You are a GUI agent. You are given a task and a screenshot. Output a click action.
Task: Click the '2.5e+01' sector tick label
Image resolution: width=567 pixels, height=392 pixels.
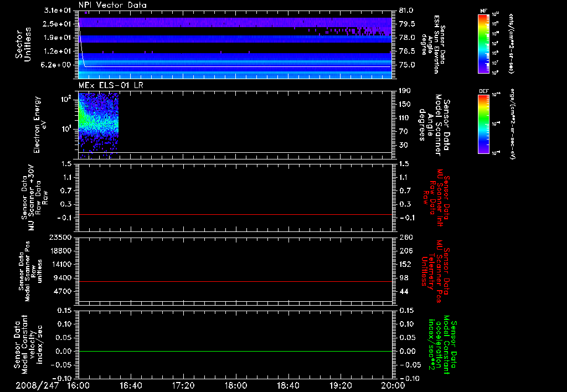tap(58, 24)
